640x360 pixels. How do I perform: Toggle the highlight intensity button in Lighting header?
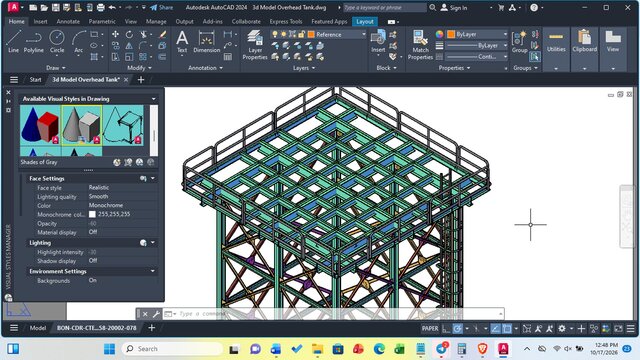143,243
